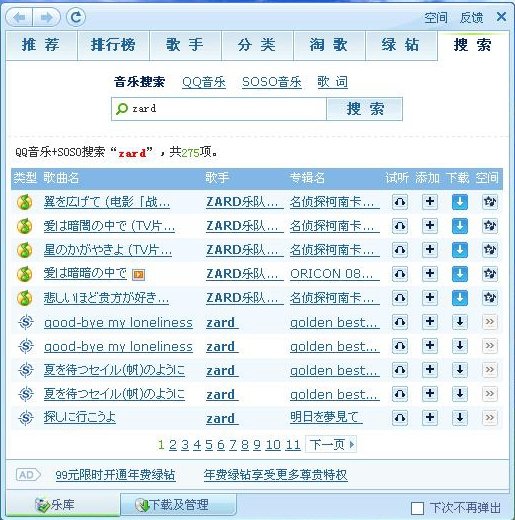Preview the song 翼を広げて with headphone icon
The image size is (515, 520).
[400, 202]
